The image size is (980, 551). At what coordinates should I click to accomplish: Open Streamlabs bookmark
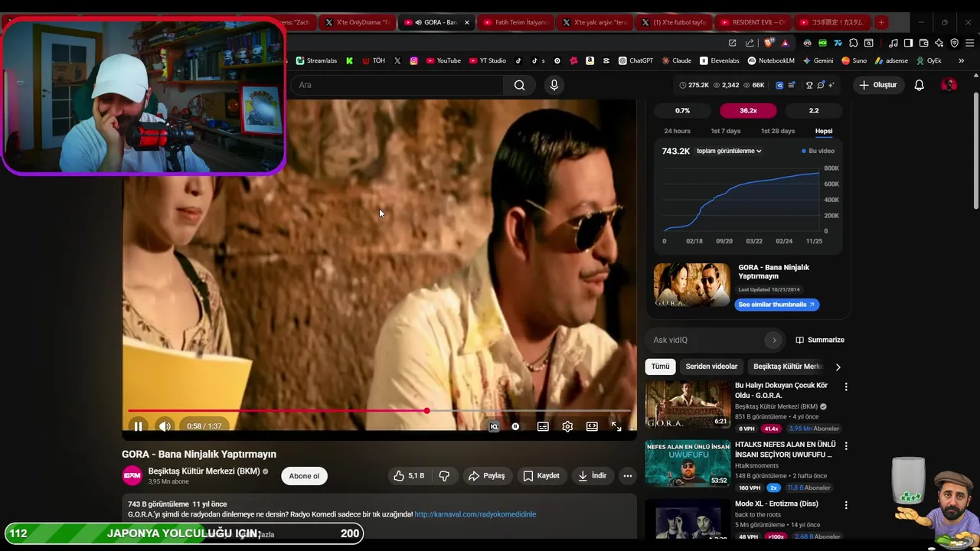[316, 60]
